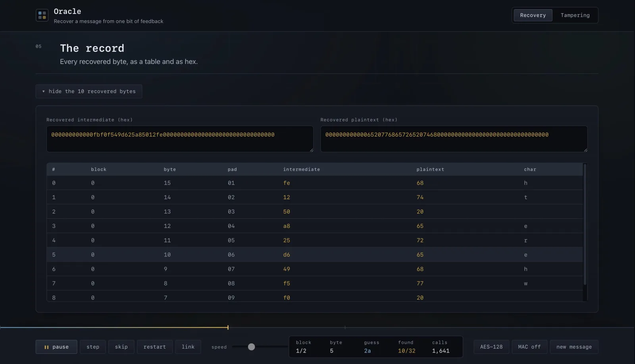Viewport: 635px width, 364px height.
Task: Click the skip button
Action: point(121,347)
